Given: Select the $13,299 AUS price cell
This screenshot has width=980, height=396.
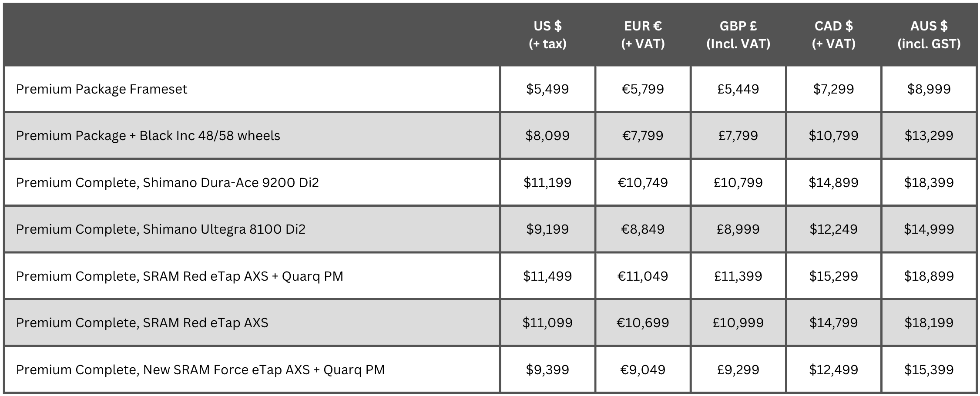Looking at the screenshot, I should [x=929, y=136].
